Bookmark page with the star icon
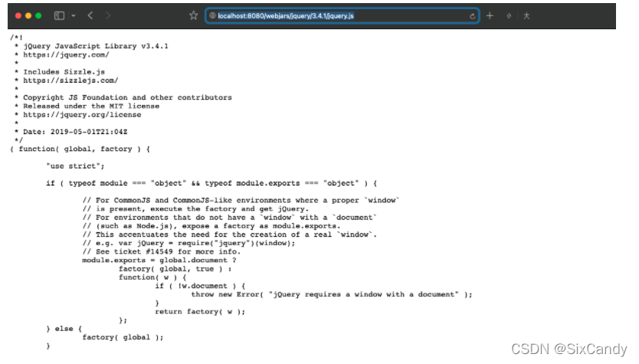The height and width of the screenshot is (364, 639). coord(194,15)
